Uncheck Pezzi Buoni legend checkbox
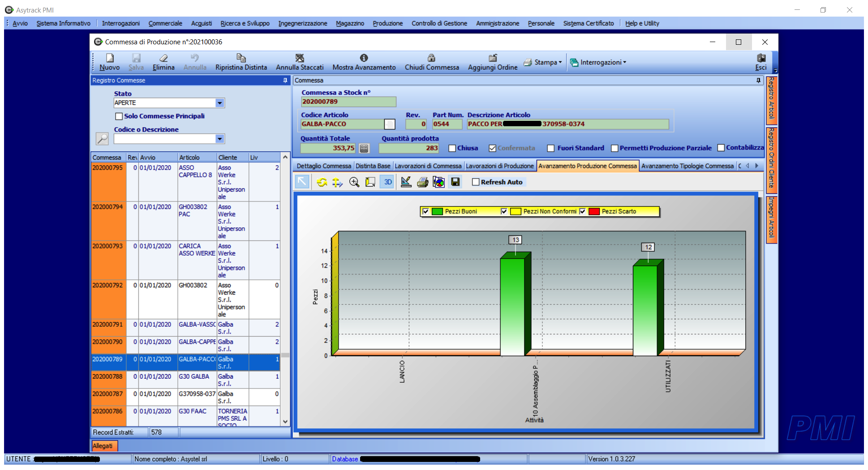 pyautogui.click(x=425, y=211)
